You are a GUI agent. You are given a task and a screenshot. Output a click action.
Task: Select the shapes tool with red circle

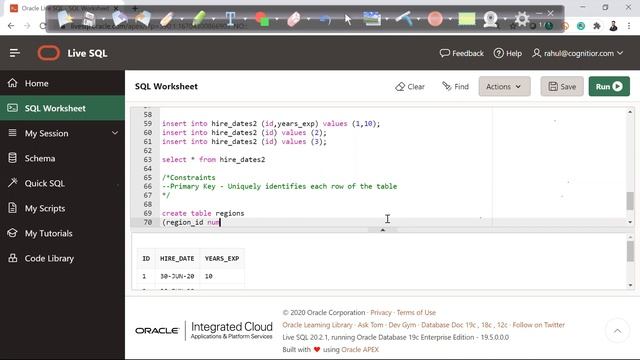pos(262,19)
